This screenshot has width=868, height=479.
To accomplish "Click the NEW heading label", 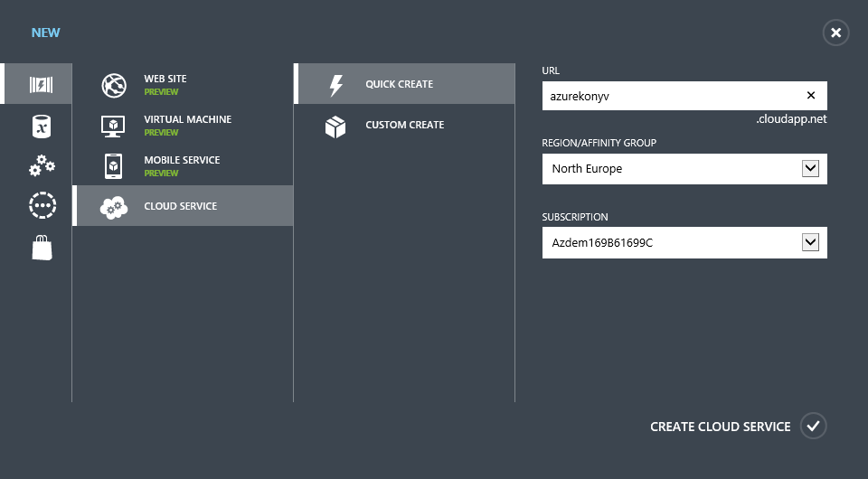I will pos(45,33).
